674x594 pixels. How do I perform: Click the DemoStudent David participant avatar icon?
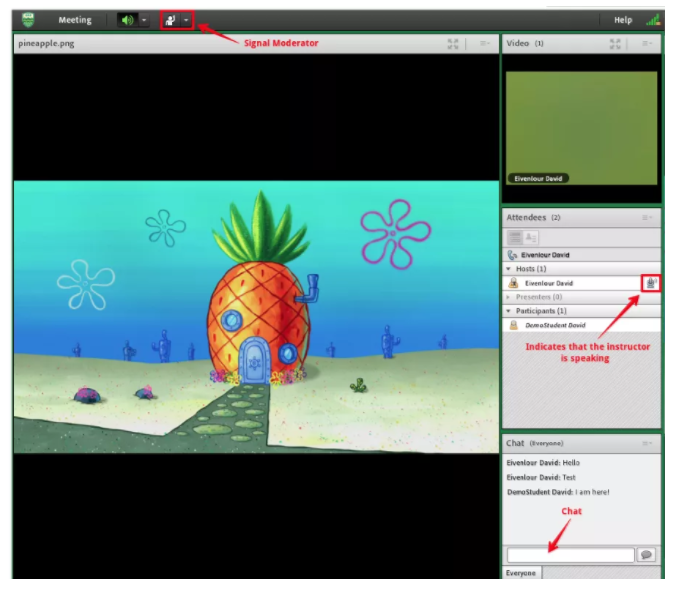pyautogui.click(x=513, y=325)
